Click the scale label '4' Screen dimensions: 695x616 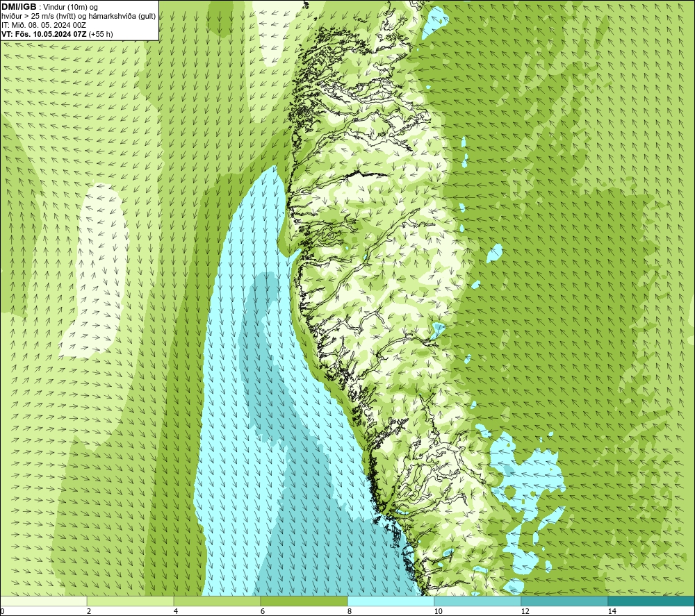pyautogui.click(x=176, y=611)
